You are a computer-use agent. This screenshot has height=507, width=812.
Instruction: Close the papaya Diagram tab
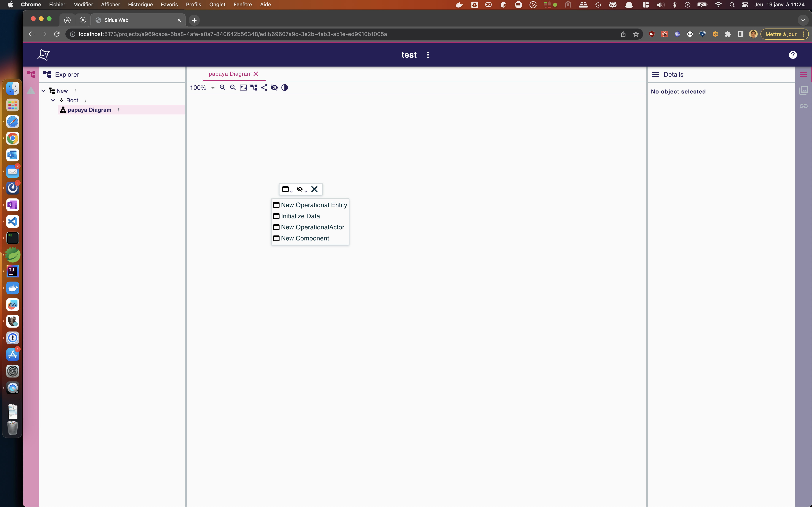tap(256, 74)
